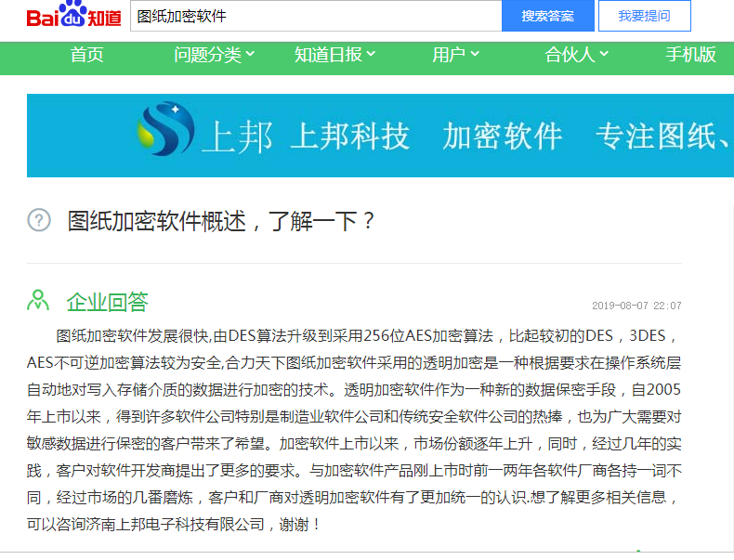Go to the 首页 navigation tab

coord(86,55)
